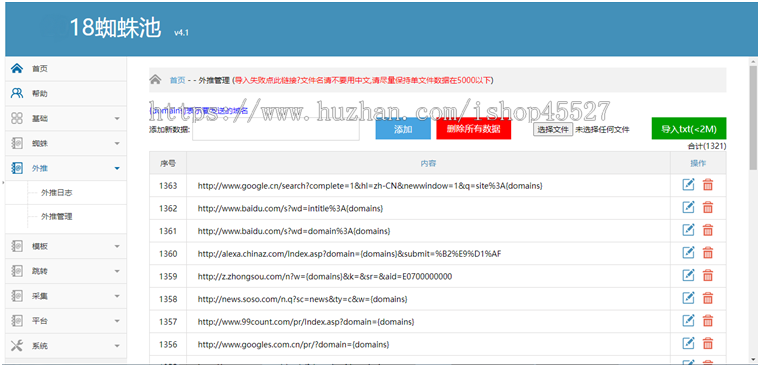Click the google.cn search URL text
This screenshot has height=367, width=760.
[x=370, y=186]
